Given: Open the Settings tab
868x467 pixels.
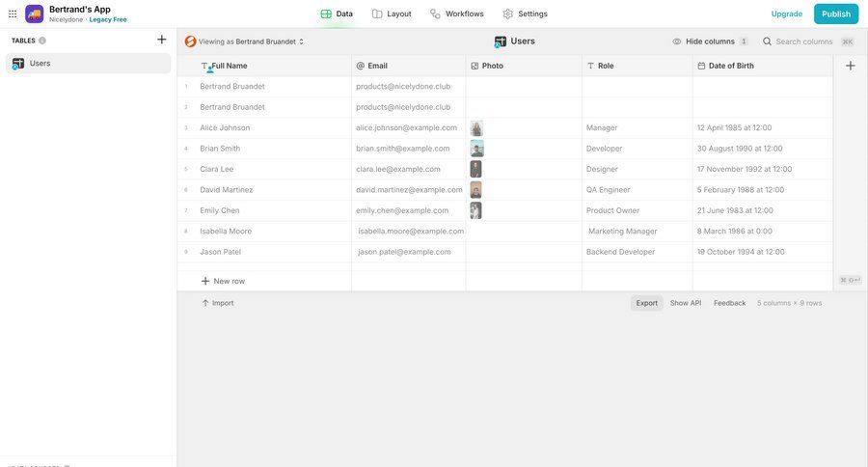Looking at the screenshot, I should coord(526,14).
